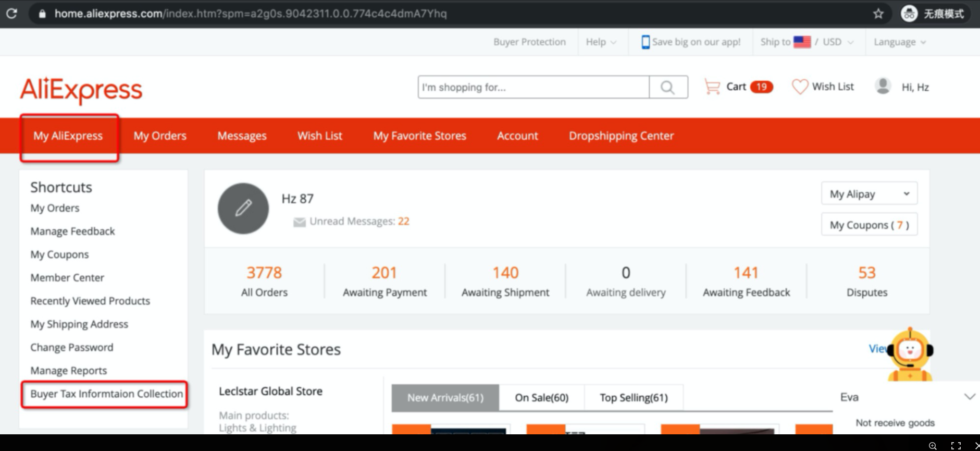Open the My Alipay dropdown

click(x=869, y=193)
